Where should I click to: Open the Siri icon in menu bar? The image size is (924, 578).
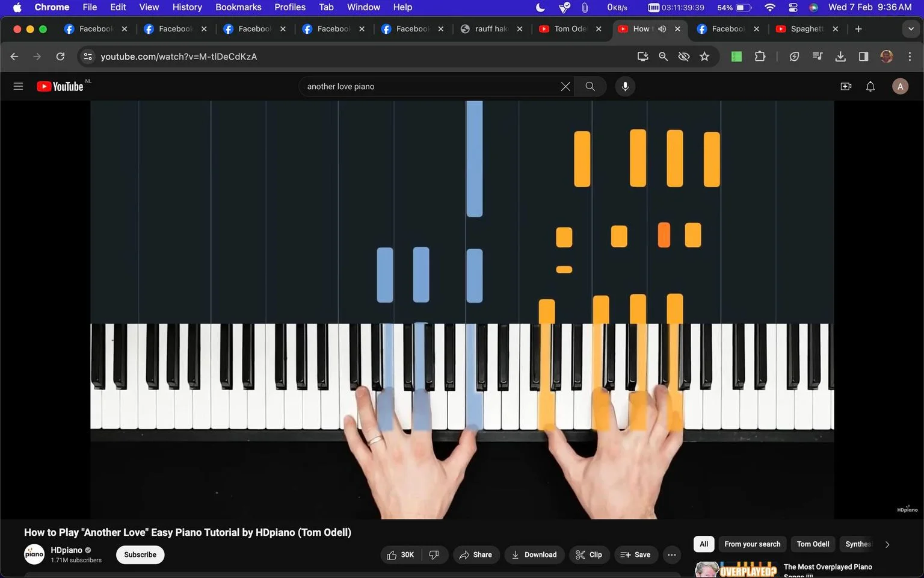click(x=813, y=7)
